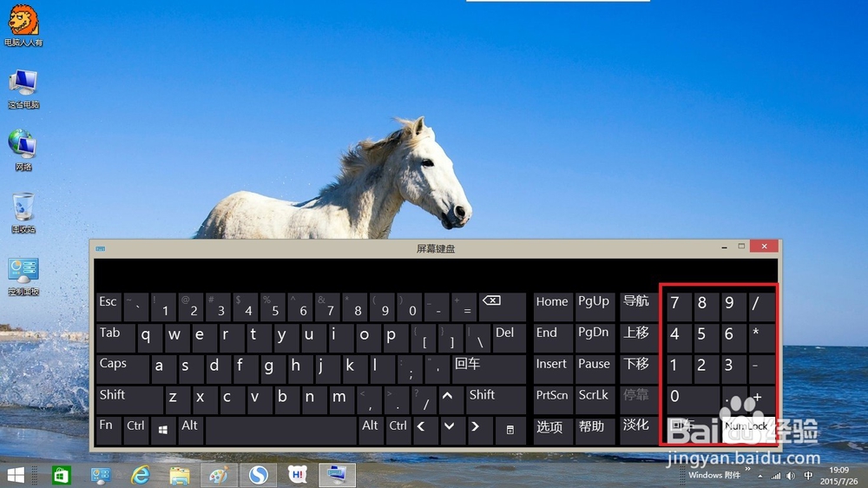Screen dimensions: 868x488
Task: Toggle the left Ctrl key
Action: (136, 431)
